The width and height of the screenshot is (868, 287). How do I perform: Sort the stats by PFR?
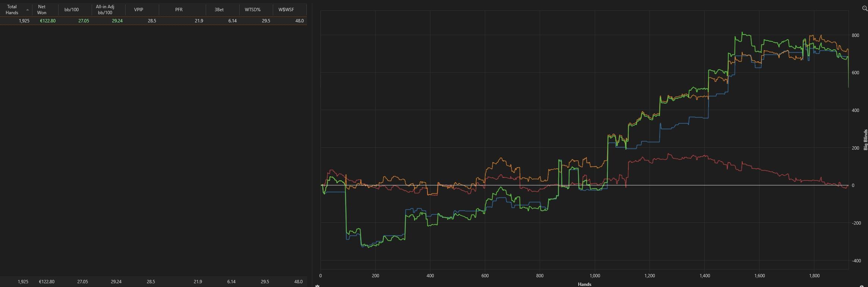[x=179, y=9]
